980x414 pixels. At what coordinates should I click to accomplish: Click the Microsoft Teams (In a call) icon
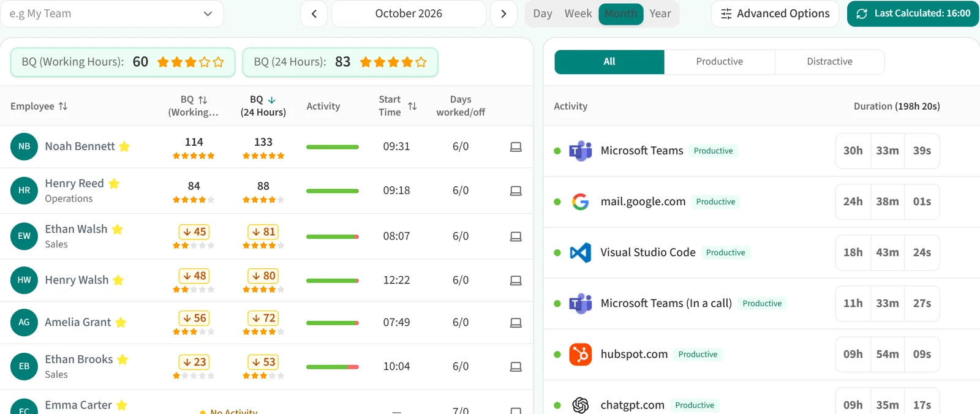tap(580, 303)
